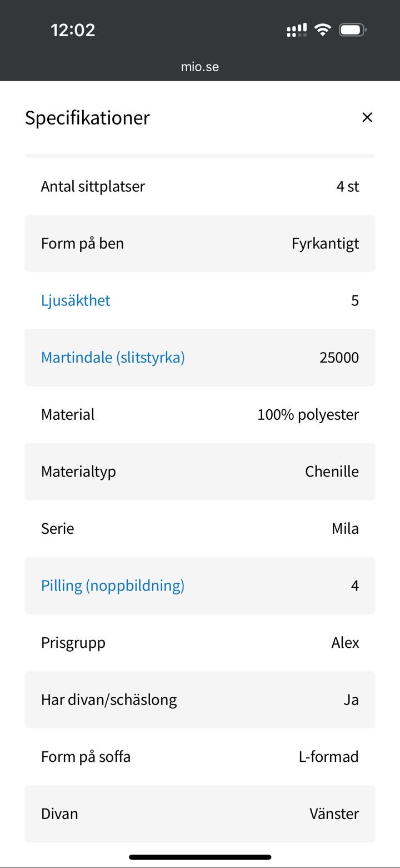Tap the L-formad sofa shape value
Screen dimensions: 400x868
(328, 756)
